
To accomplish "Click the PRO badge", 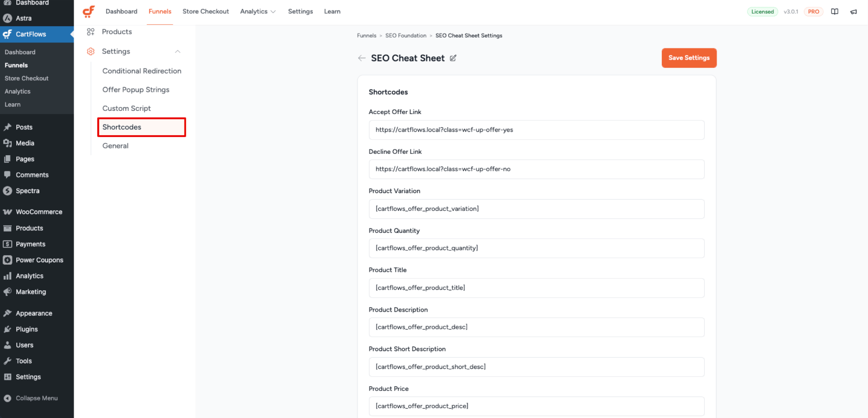I will (814, 12).
